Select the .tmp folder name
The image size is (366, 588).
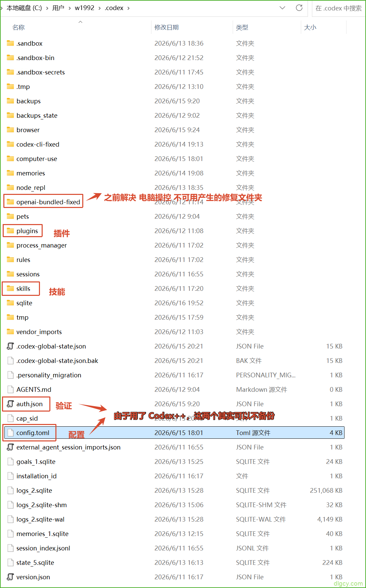coord(23,87)
